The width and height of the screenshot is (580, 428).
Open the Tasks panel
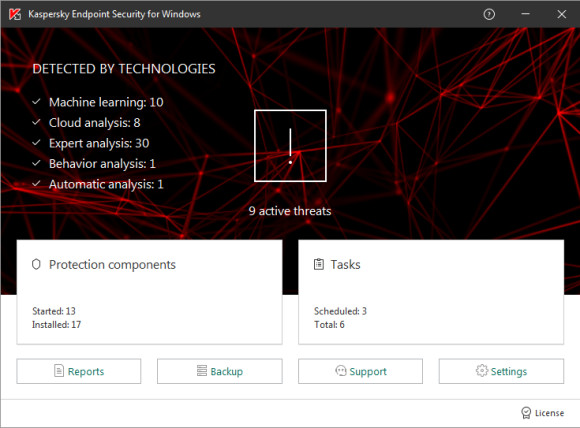coord(431,292)
